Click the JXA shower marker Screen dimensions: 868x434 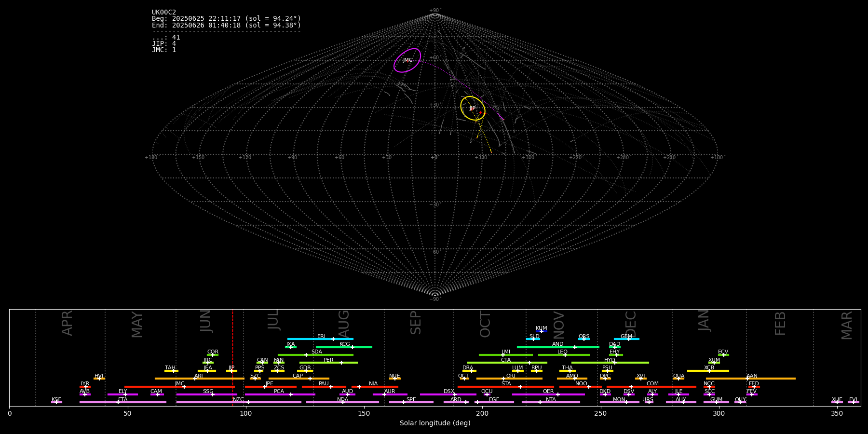(291, 347)
